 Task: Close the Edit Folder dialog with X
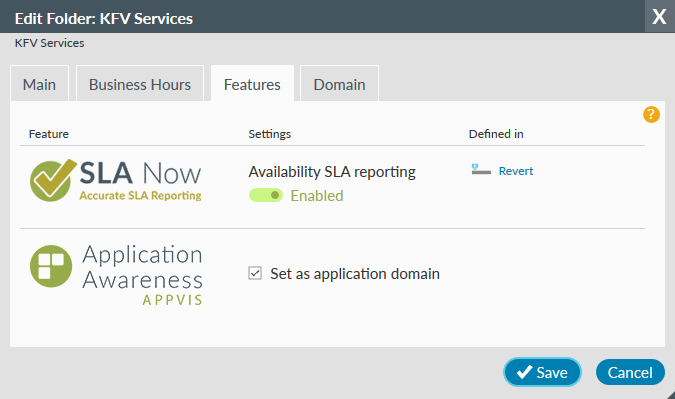pos(659,16)
